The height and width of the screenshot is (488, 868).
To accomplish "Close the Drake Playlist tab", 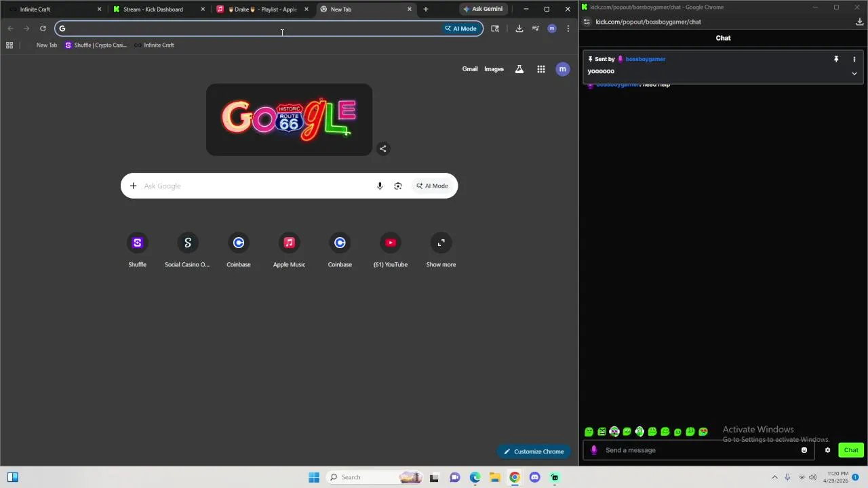I will (307, 9).
